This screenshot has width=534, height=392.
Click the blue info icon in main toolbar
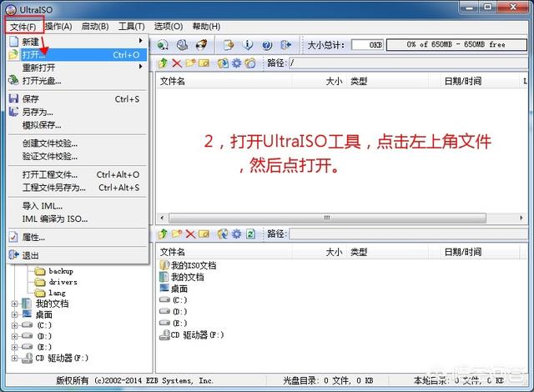coord(248,45)
